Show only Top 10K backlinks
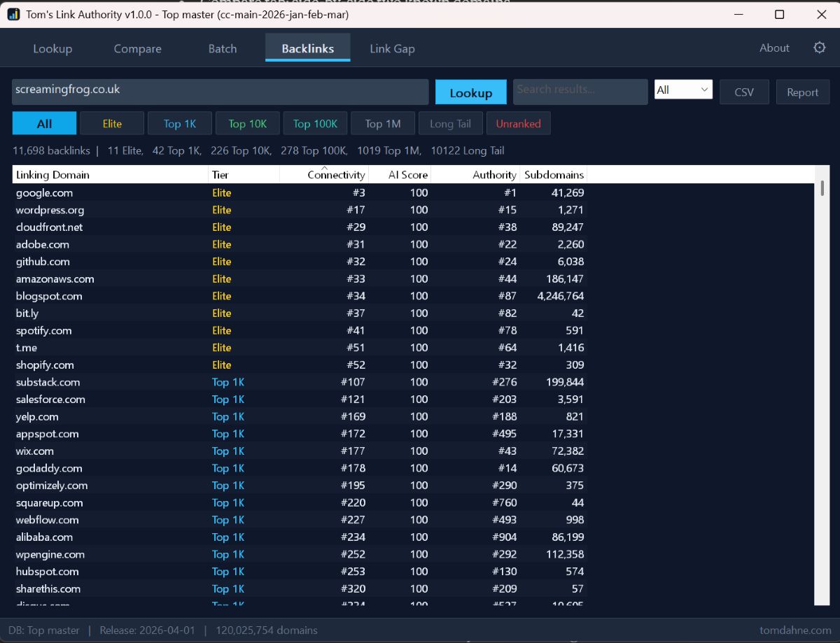Image resolution: width=840 pixels, height=643 pixels. [x=247, y=122]
